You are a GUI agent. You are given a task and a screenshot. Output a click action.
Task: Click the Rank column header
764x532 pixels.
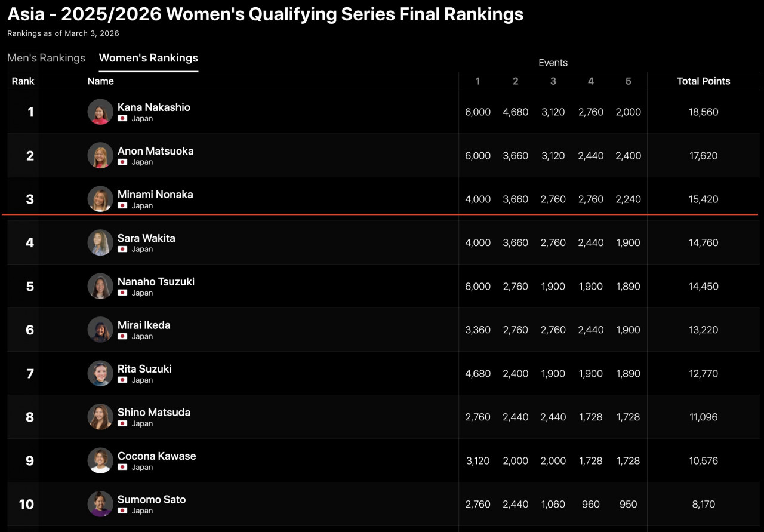(x=23, y=81)
